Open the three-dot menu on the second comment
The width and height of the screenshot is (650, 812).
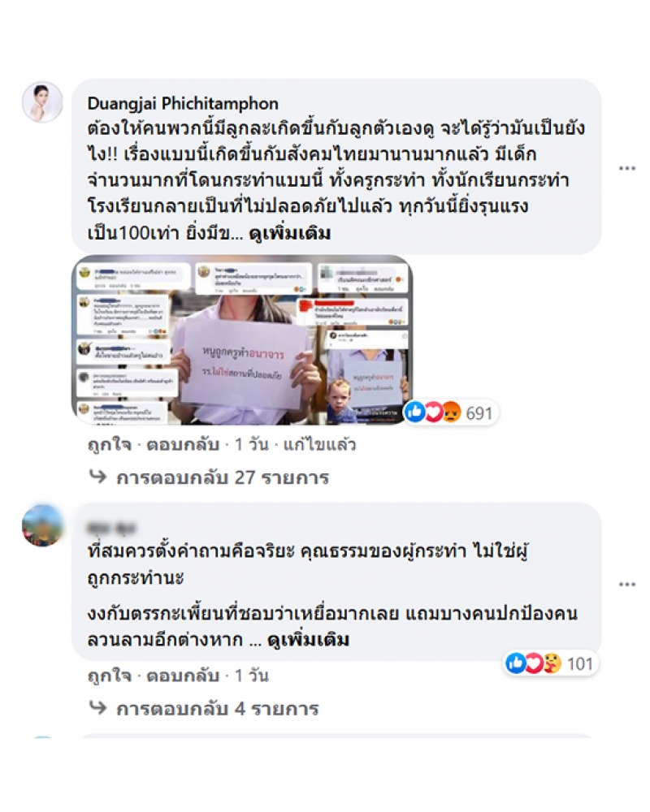point(626,585)
